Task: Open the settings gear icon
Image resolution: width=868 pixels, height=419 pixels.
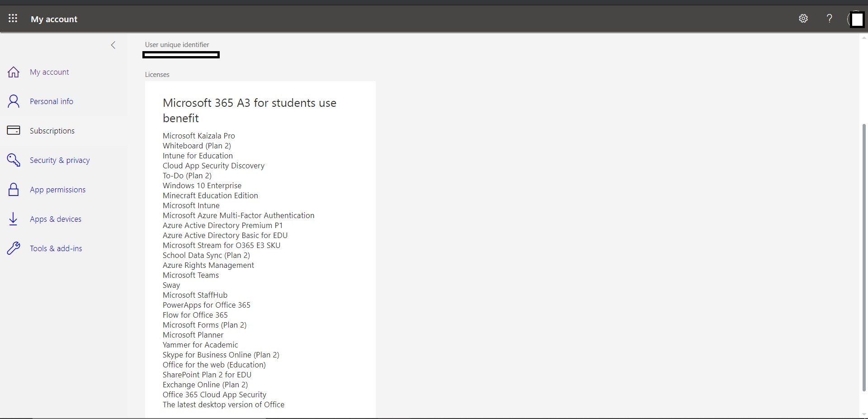Action: click(803, 19)
